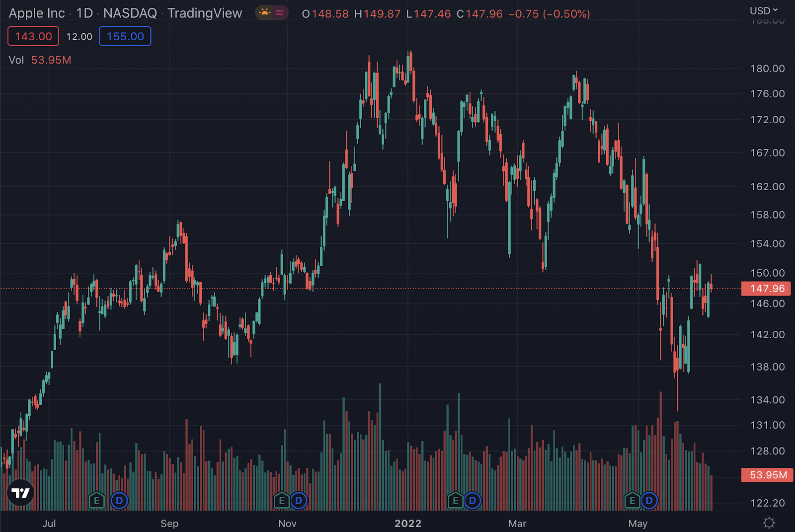The height and width of the screenshot is (532, 795).
Task: Click the 167.00 price axis label
Action: tap(768, 153)
